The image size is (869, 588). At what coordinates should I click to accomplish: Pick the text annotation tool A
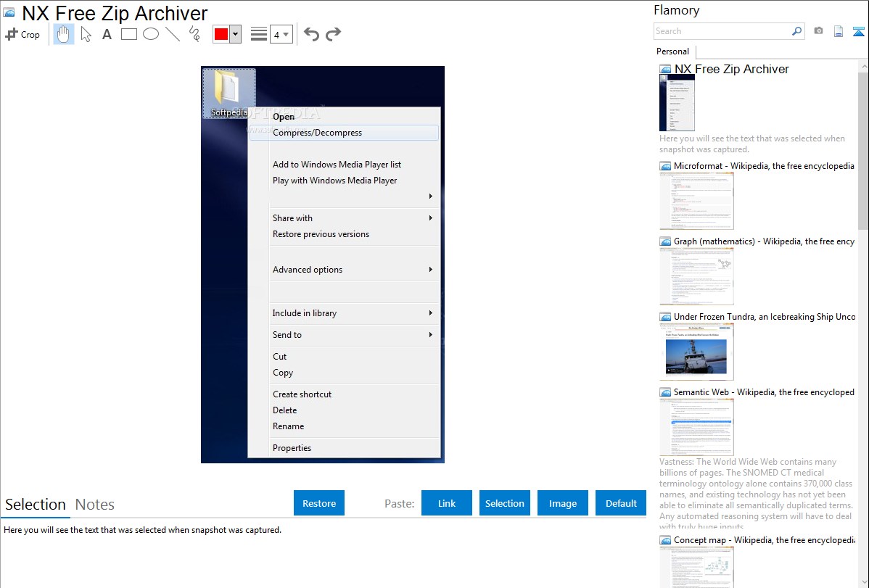tap(107, 34)
